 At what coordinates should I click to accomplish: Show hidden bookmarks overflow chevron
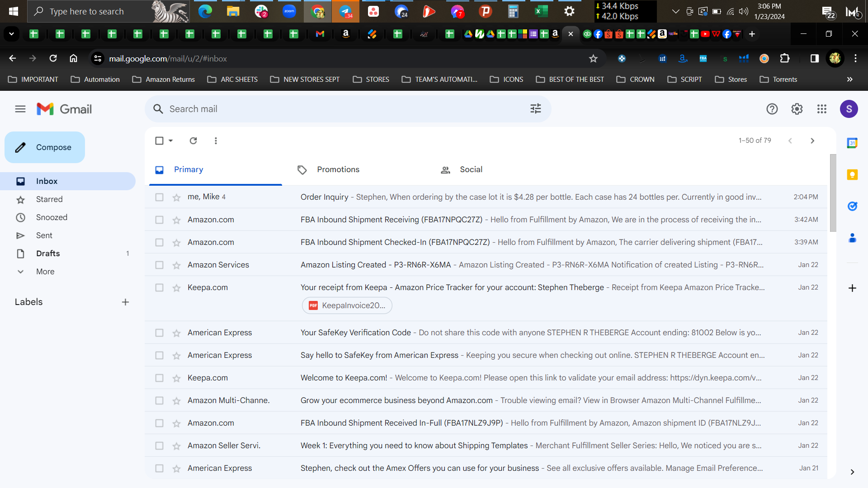tap(849, 79)
